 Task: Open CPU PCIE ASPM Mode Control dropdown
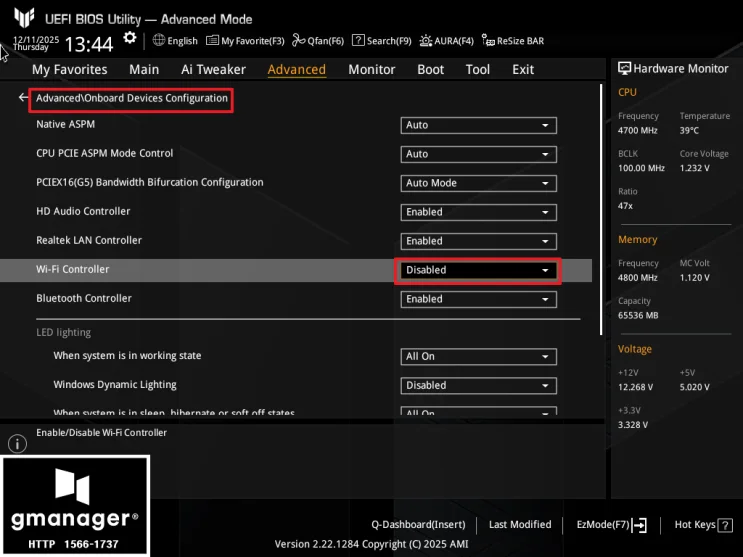[x=478, y=154]
